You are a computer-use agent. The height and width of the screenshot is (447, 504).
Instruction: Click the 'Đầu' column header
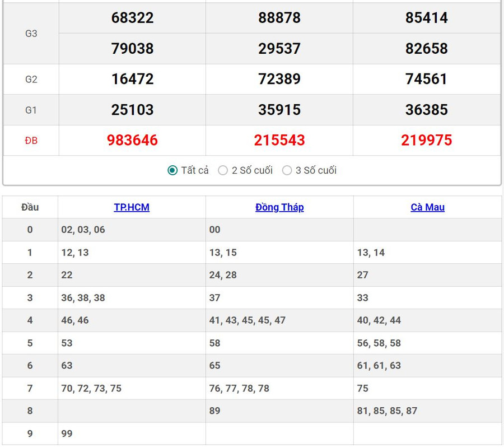click(x=30, y=207)
